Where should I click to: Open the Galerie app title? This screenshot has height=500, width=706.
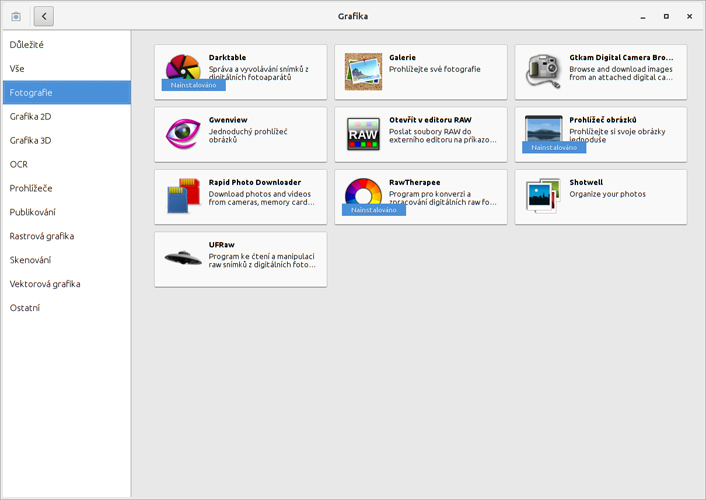point(403,58)
